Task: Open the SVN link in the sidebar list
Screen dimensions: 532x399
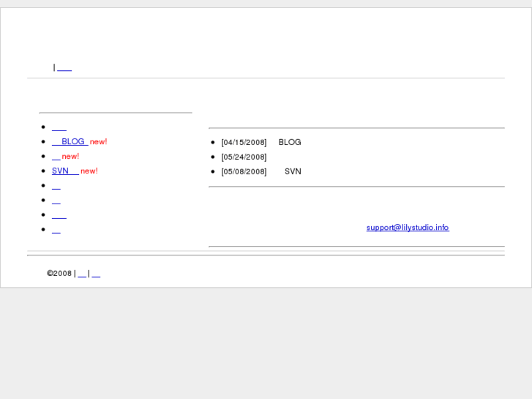Action: pyautogui.click(x=64, y=171)
